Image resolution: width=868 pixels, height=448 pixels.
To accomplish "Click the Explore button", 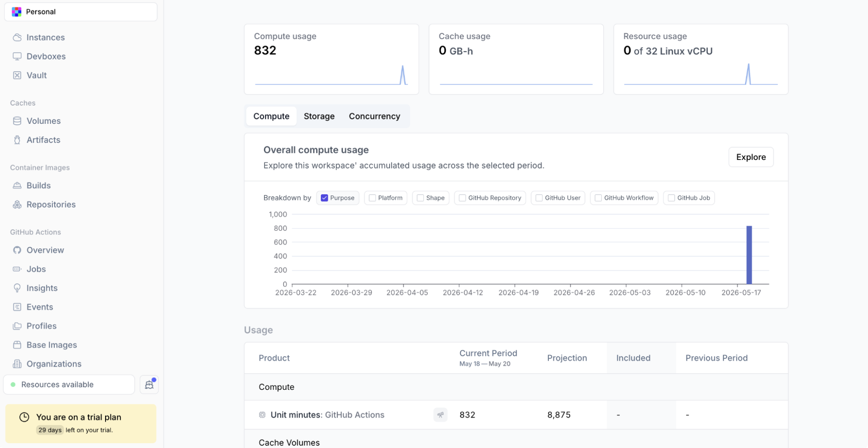I will 751,157.
